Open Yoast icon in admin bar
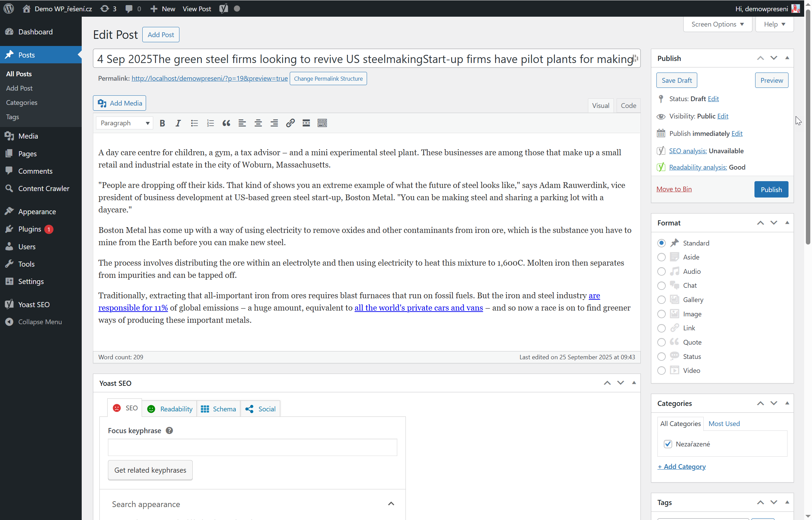The image size is (812, 520). click(224, 9)
